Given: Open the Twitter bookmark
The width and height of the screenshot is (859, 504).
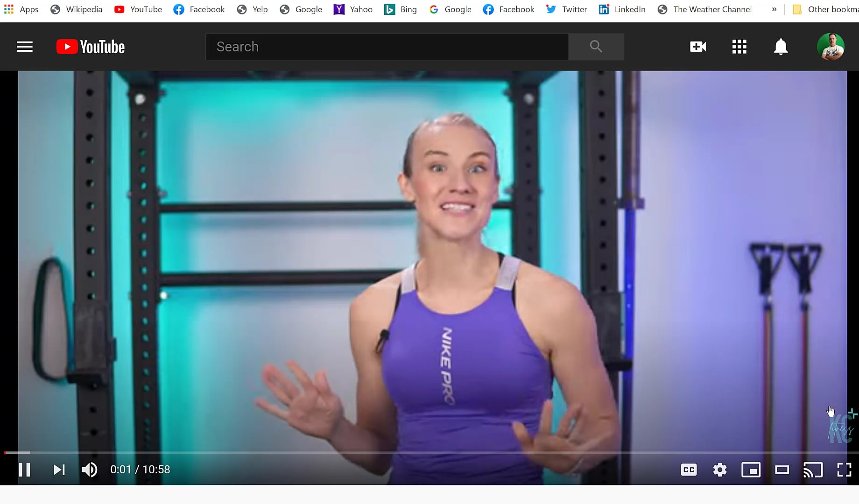Looking at the screenshot, I should point(566,9).
